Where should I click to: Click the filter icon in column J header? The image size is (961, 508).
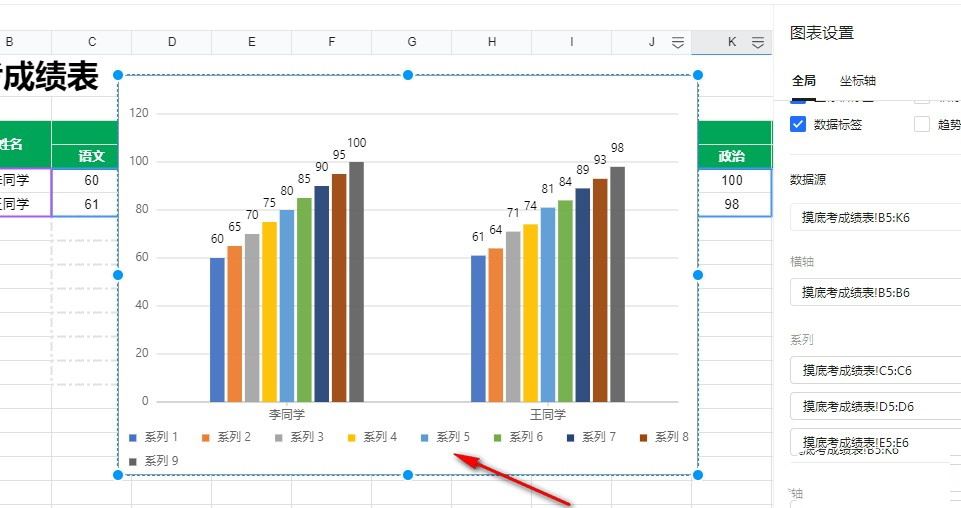[x=678, y=42]
